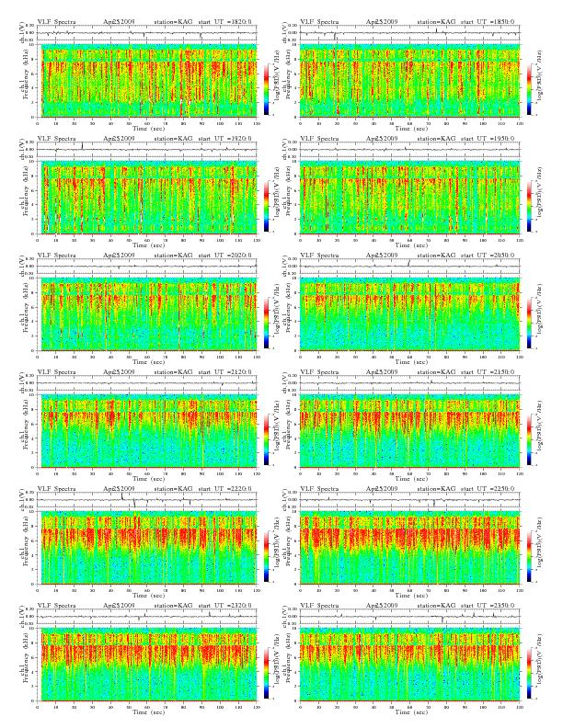This screenshot has width=563, height=728.
Task: Pick the VLF spectrogram at UT 2050:0
Action: pos(409,314)
